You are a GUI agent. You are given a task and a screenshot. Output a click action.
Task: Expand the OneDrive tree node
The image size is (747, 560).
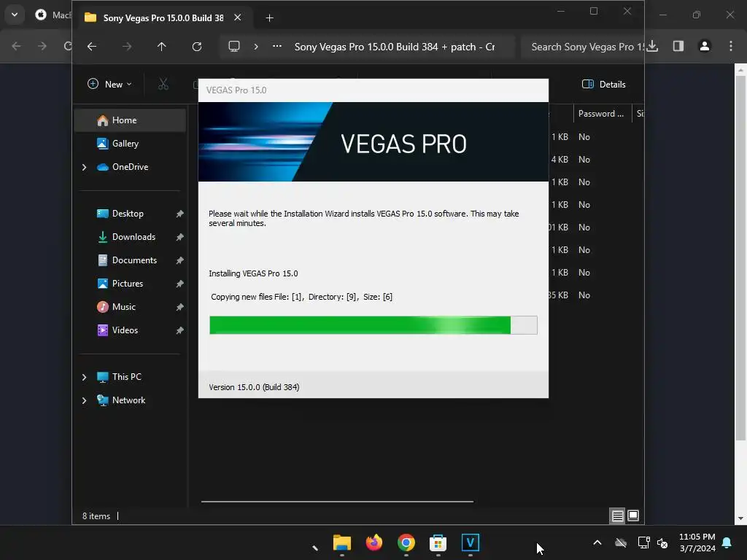coord(85,167)
